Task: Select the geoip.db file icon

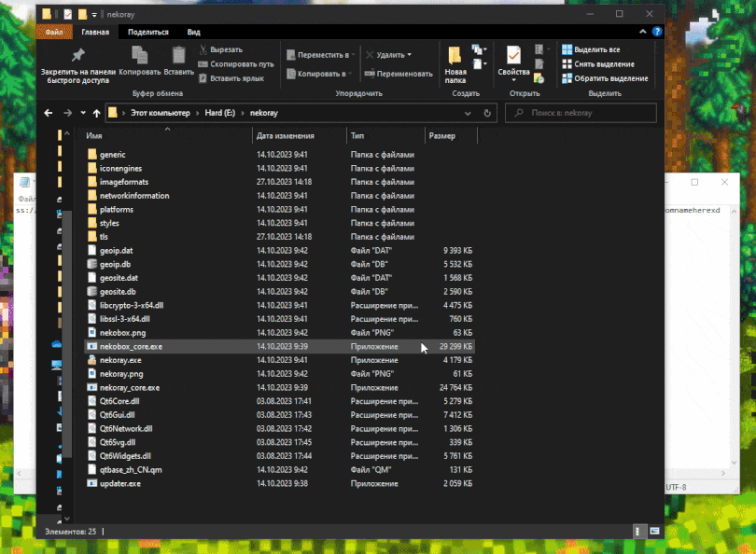Action: click(92, 264)
